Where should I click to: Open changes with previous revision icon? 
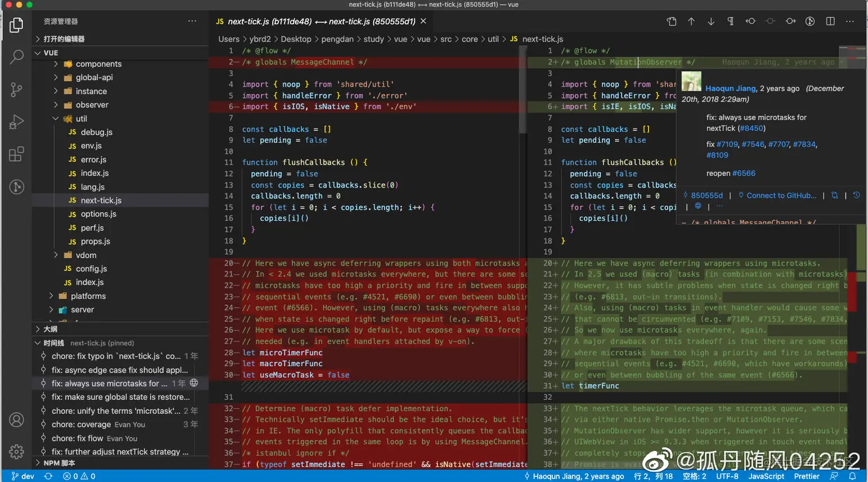point(750,21)
